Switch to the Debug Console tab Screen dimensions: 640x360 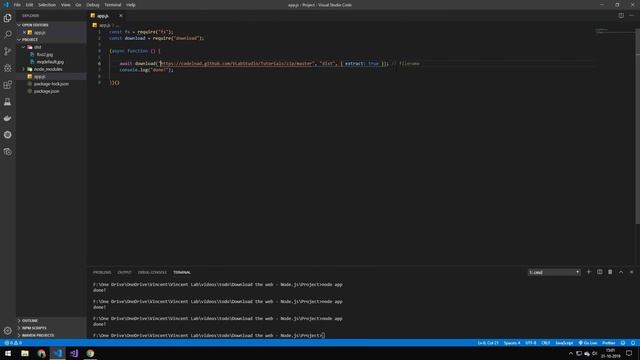point(152,272)
